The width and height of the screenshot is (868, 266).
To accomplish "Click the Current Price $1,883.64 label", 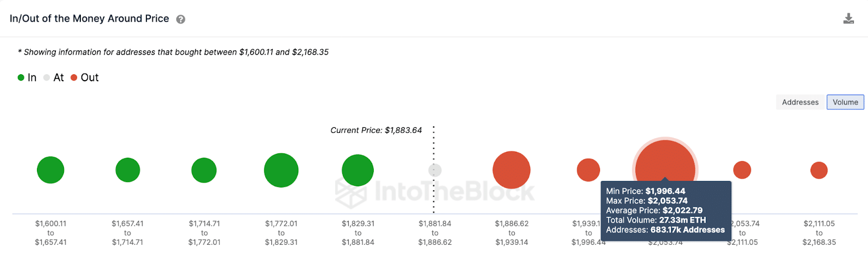I will [376, 130].
